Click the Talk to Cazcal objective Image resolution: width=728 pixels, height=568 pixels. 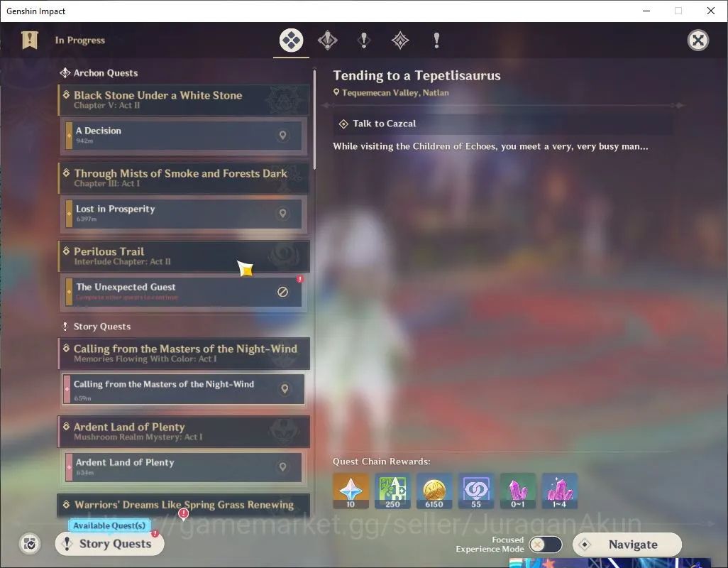point(503,124)
